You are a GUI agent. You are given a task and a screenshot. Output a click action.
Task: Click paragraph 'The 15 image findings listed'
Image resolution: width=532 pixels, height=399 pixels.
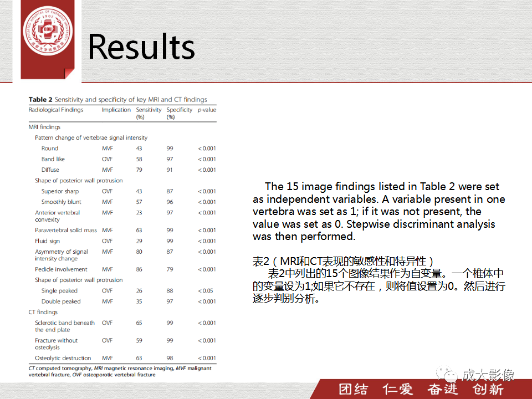[x=379, y=211]
